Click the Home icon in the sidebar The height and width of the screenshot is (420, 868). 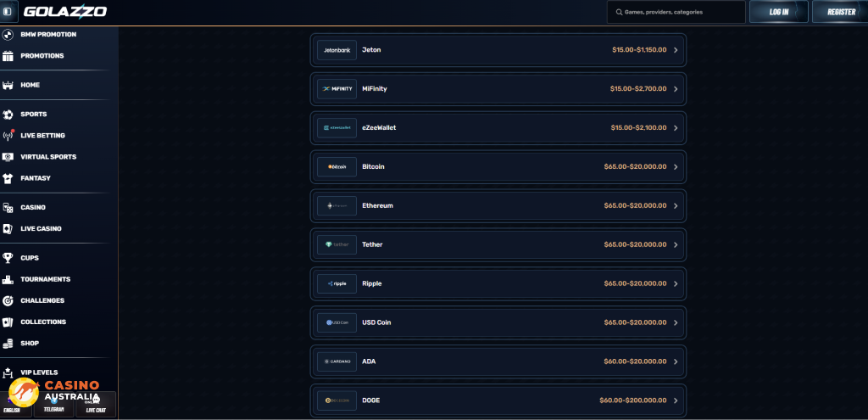pos(8,86)
